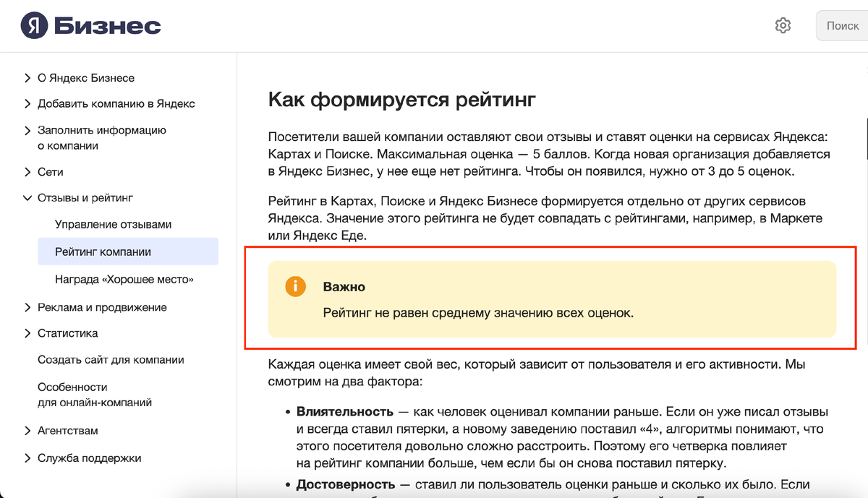Expand the О Яндекс Бизнесе chevron

pyautogui.click(x=27, y=77)
